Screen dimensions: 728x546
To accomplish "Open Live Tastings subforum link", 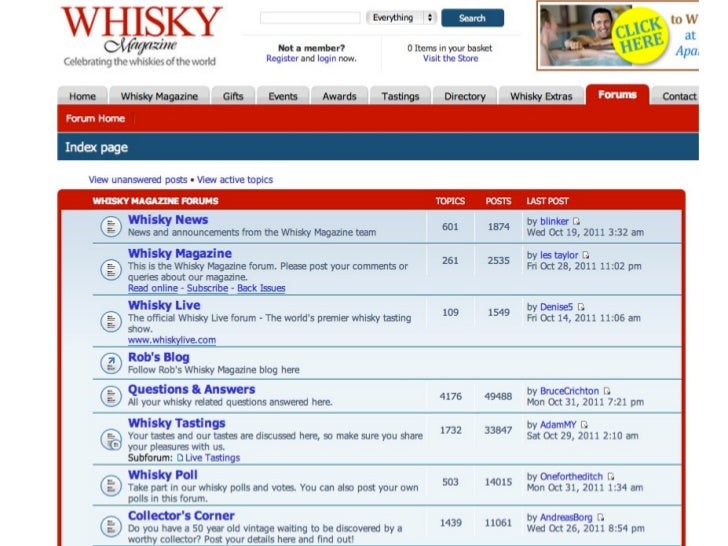I will (x=213, y=458).
